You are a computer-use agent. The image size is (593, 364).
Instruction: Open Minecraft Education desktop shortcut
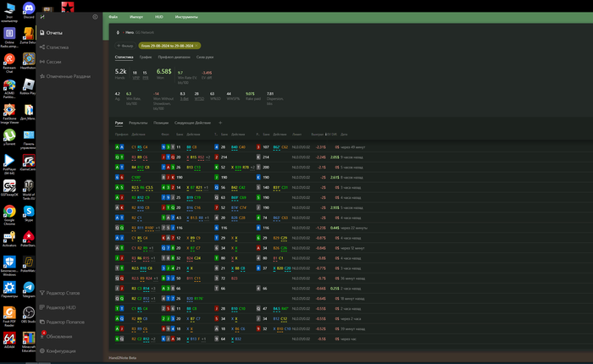pos(29,341)
